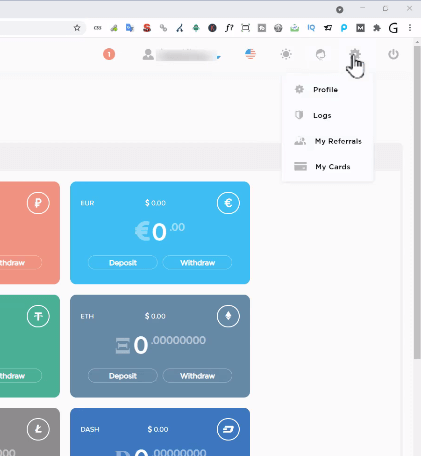Click the page vertical scrollbar
Screen dimensions: 421x456
point(417,202)
